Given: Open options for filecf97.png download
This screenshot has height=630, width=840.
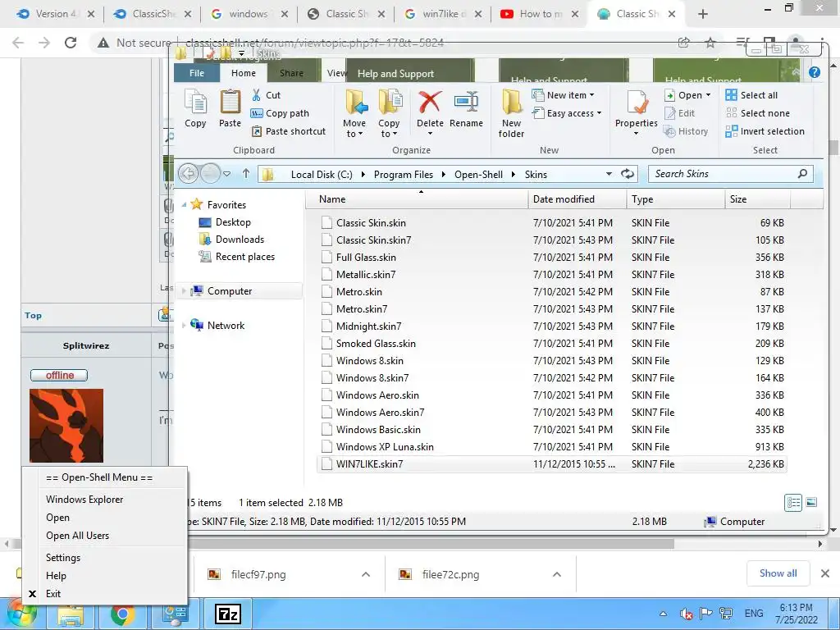Looking at the screenshot, I should (366, 574).
